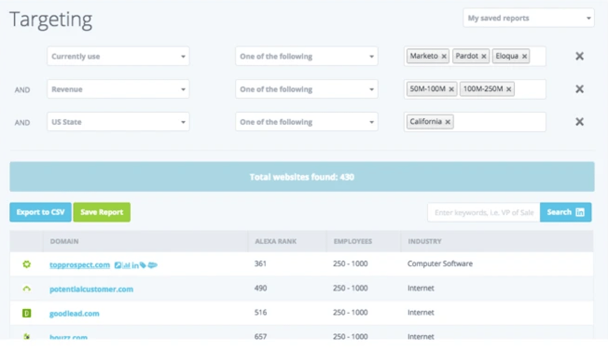Open topprospect.com via the external link icon

point(118,265)
